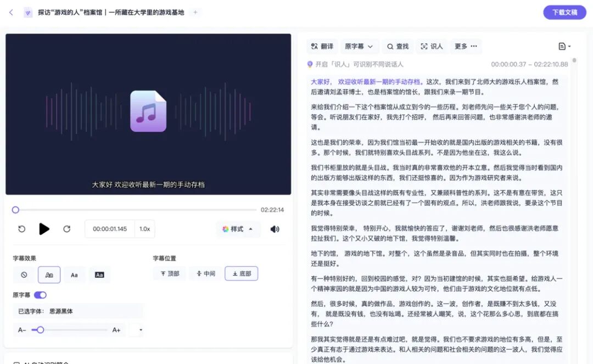Play the audio with the play button
The width and height of the screenshot is (593, 364).
point(44,229)
